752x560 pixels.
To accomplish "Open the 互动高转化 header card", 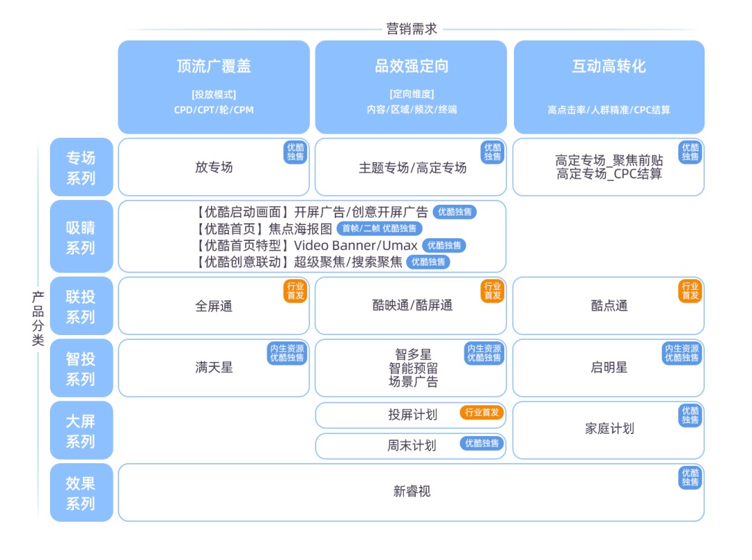I will (x=609, y=87).
